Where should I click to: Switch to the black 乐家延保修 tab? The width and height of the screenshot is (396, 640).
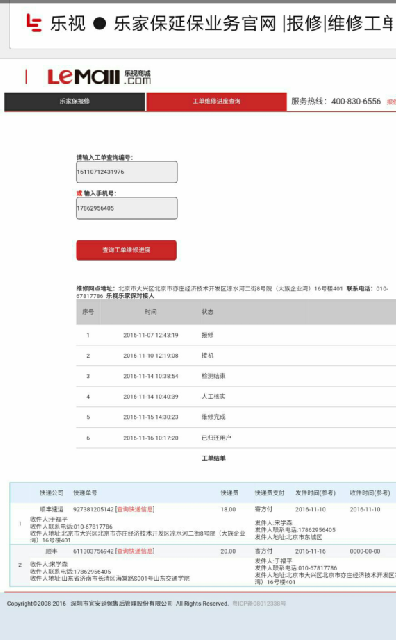(75, 102)
